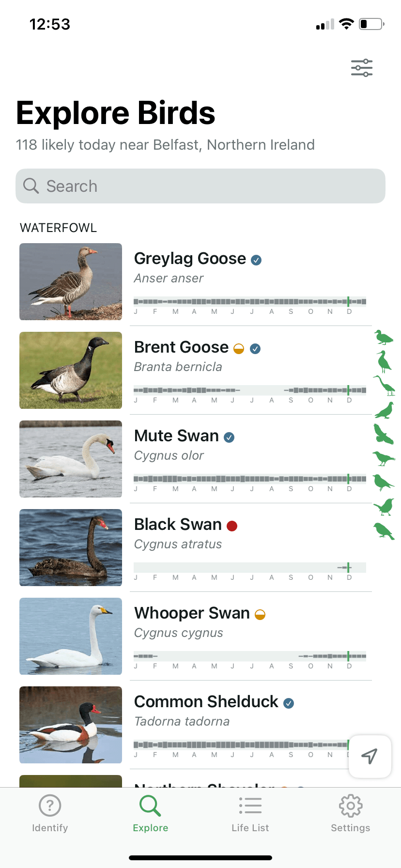The image size is (401, 868).
Task: Select the green Explore magnifier icon
Action: coord(150,805)
